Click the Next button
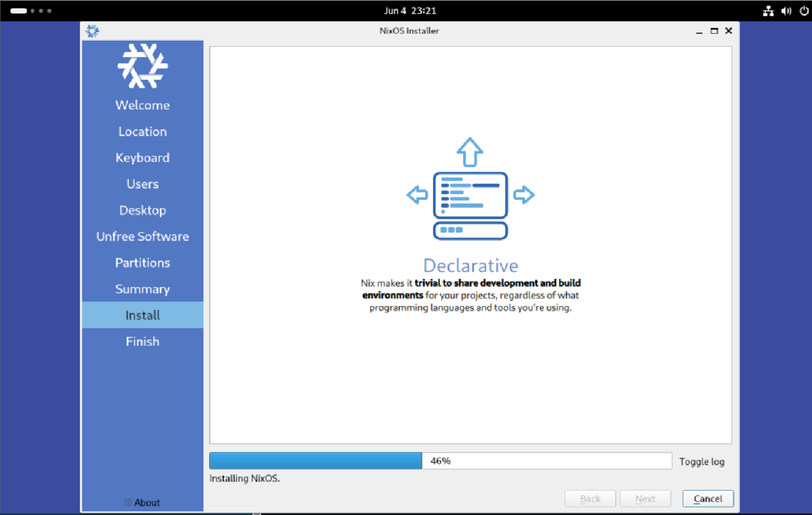 645,498
